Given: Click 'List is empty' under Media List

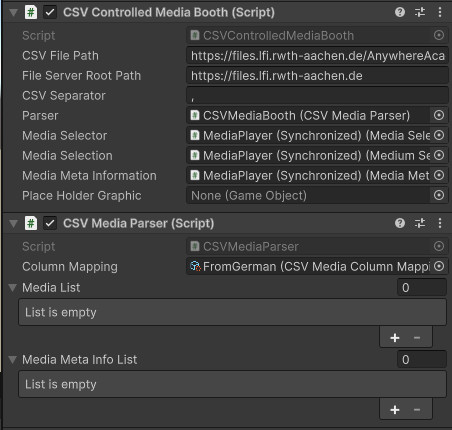Looking at the screenshot, I should click(61, 312).
